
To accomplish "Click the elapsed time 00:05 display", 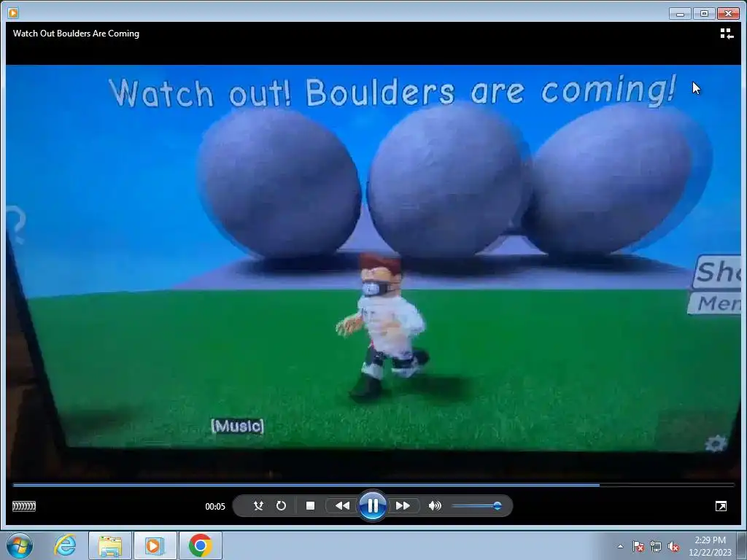I will tap(215, 506).
